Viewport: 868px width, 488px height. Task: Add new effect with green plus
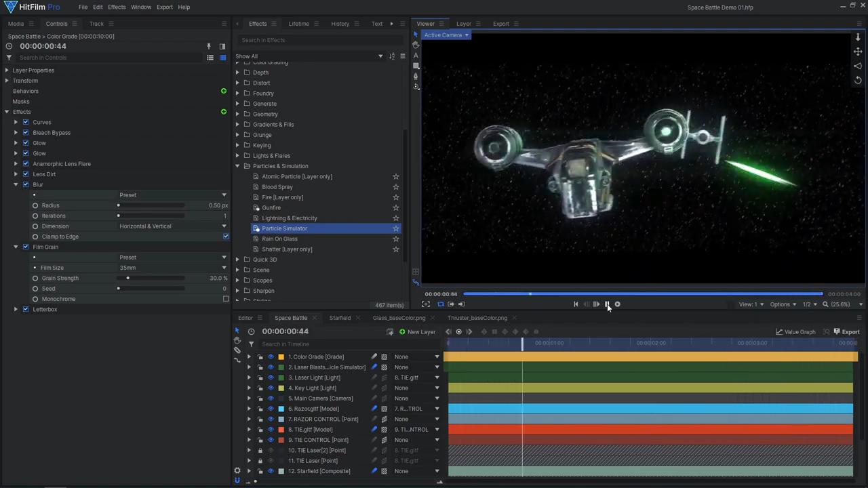click(224, 112)
